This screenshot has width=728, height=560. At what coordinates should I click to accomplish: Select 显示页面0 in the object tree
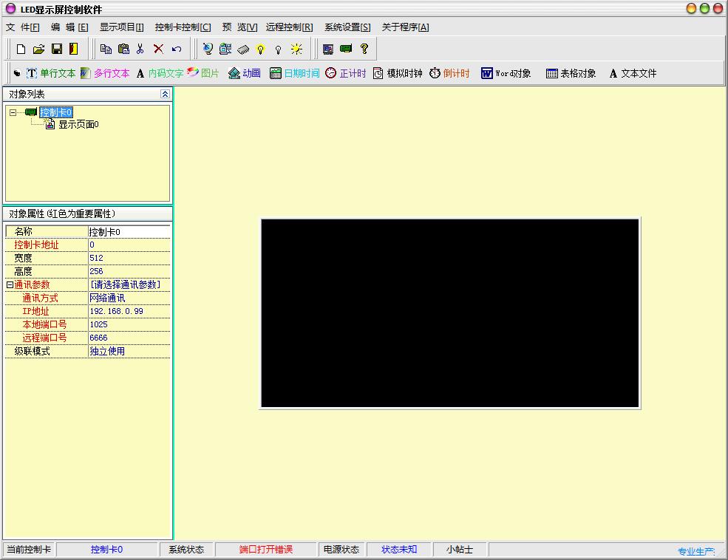pyautogui.click(x=78, y=124)
